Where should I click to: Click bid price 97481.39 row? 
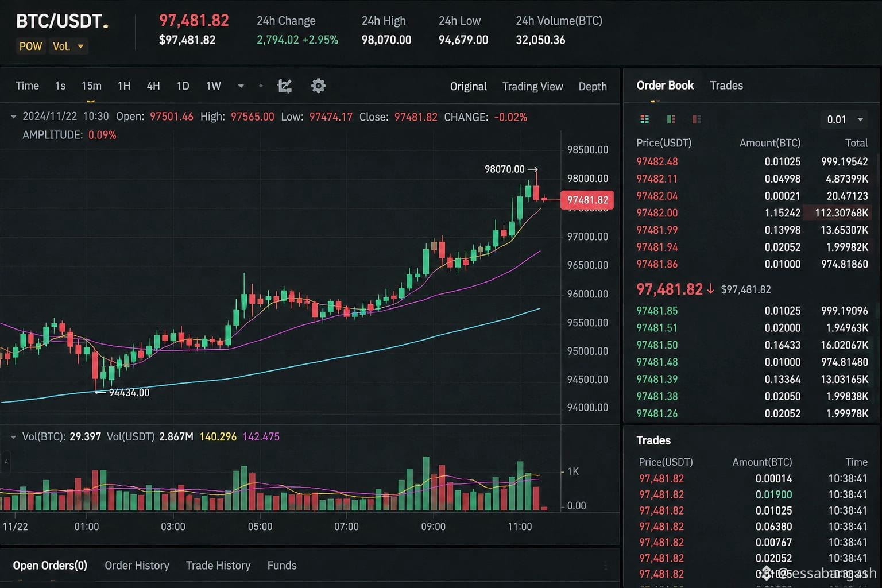pos(752,380)
